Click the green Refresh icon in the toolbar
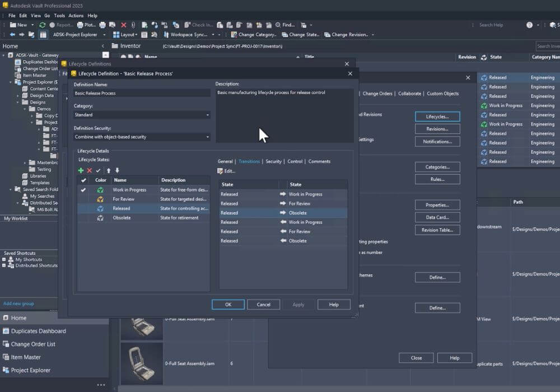 click(43, 25)
